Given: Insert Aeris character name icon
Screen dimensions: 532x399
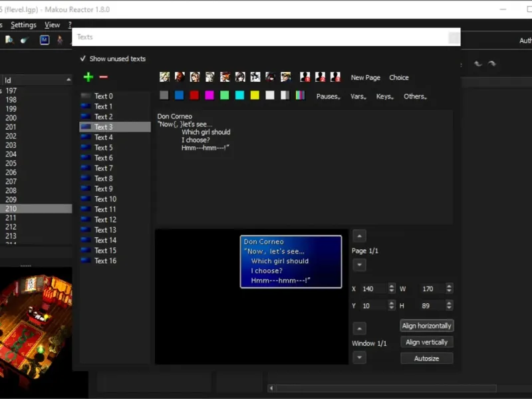Looking at the screenshot, I should (209, 77).
